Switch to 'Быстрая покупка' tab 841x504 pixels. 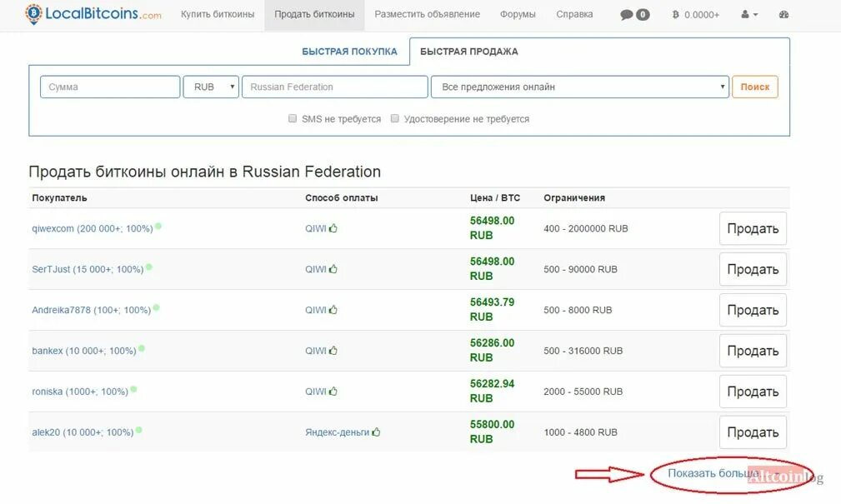pyautogui.click(x=349, y=52)
